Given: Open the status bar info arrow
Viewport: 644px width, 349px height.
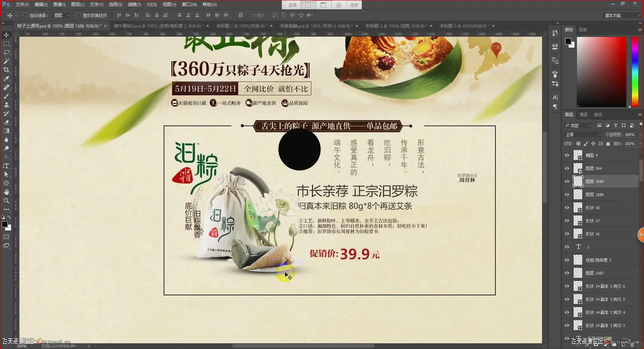Looking at the screenshot, I should tap(89, 346).
